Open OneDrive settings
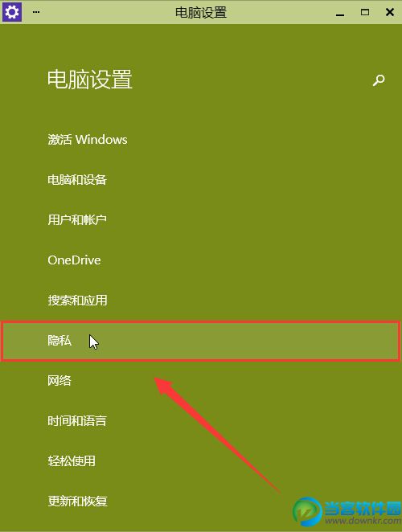 pos(74,260)
